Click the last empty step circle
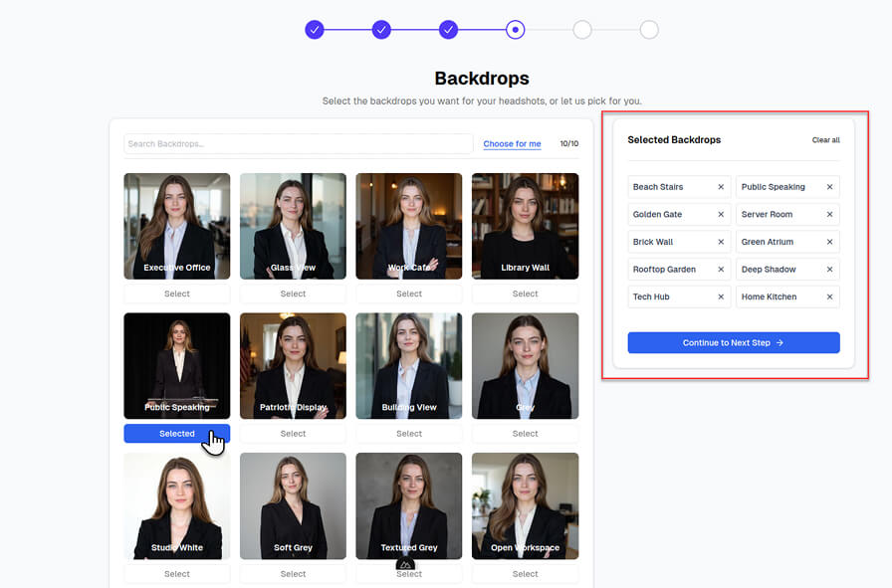 coord(649,29)
